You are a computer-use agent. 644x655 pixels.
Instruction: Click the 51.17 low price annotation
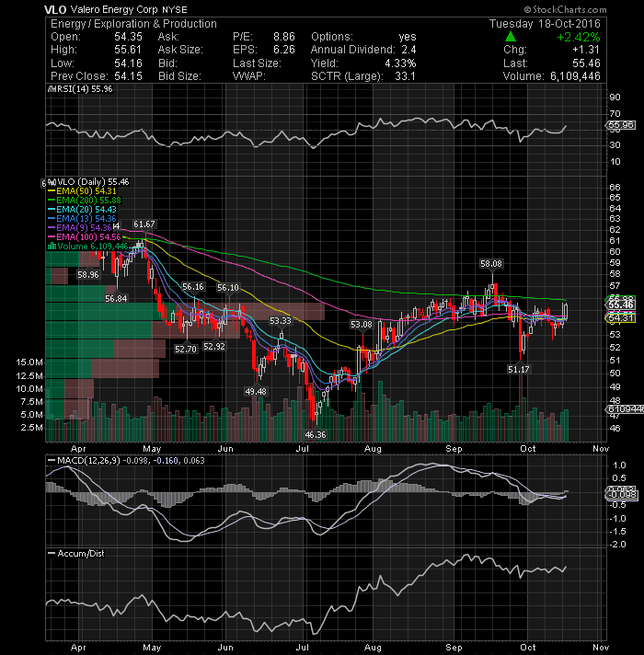click(x=519, y=369)
